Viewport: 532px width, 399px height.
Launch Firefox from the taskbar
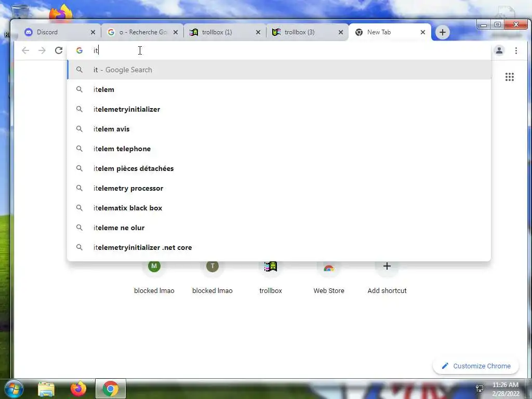click(78, 389)
